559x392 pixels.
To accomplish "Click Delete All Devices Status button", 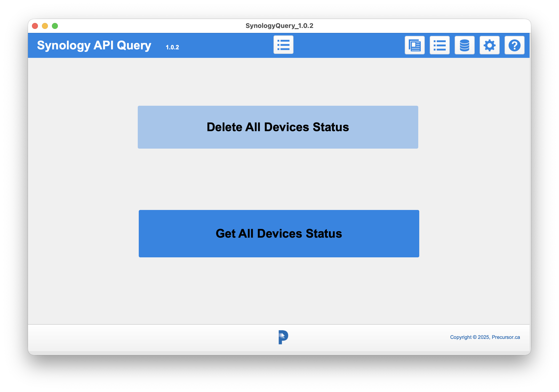I will [278, 127].
